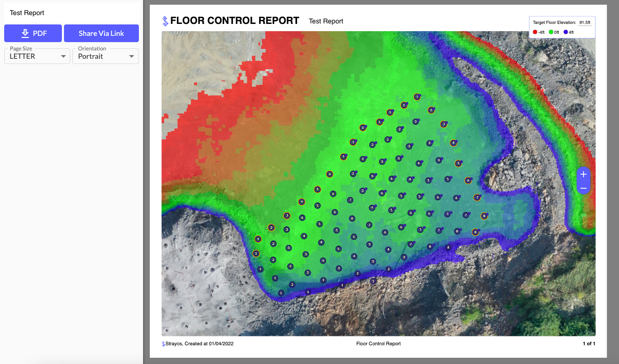Click the FLOOR CONTROL REPORT heading
The height and width of the screenshot is (364, 619).
pos(235,21)
